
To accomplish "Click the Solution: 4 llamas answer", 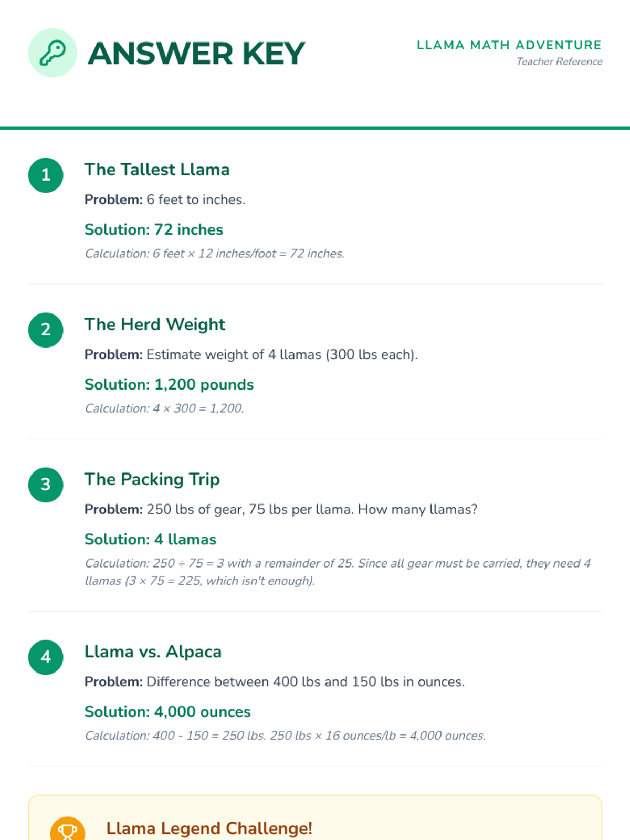I will [x=150, y=539].
